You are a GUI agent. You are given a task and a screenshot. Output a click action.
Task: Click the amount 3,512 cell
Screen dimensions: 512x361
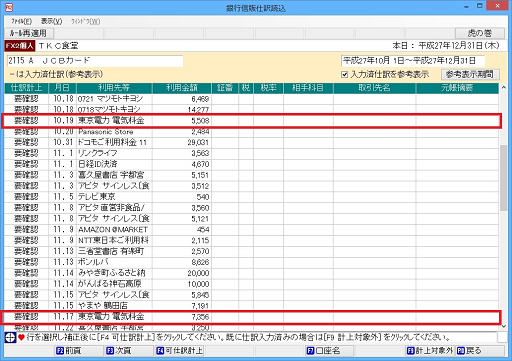(182, 186)
